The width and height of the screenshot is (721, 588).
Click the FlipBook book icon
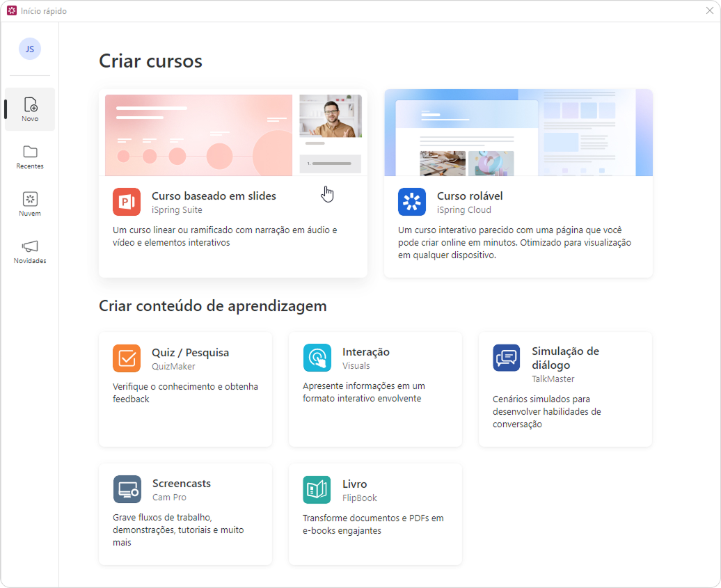point(317,490)
